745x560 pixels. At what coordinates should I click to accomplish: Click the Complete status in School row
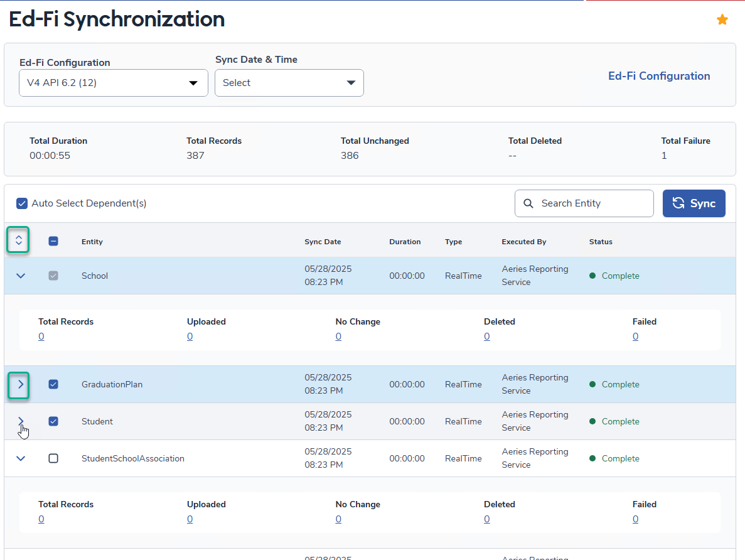tap(614, 276)
